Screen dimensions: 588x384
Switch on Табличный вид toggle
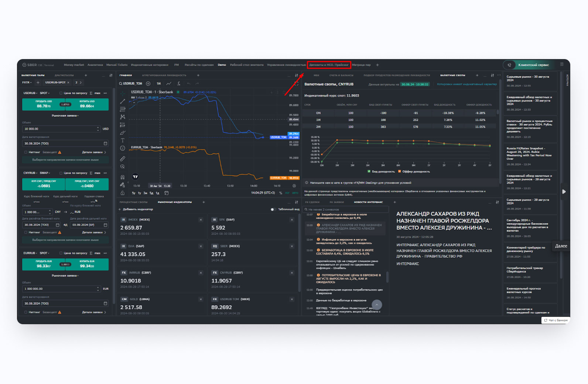(x=273, y=209)
